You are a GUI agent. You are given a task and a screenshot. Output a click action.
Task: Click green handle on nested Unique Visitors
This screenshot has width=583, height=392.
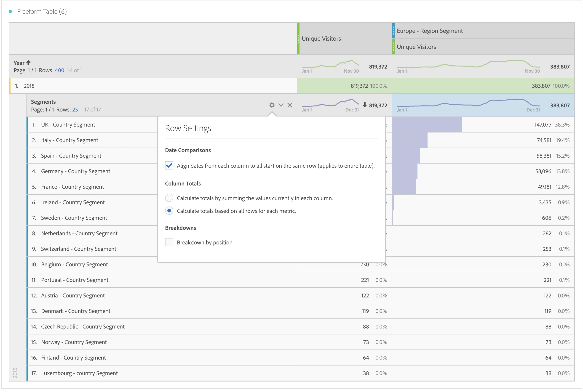(393, 47)
